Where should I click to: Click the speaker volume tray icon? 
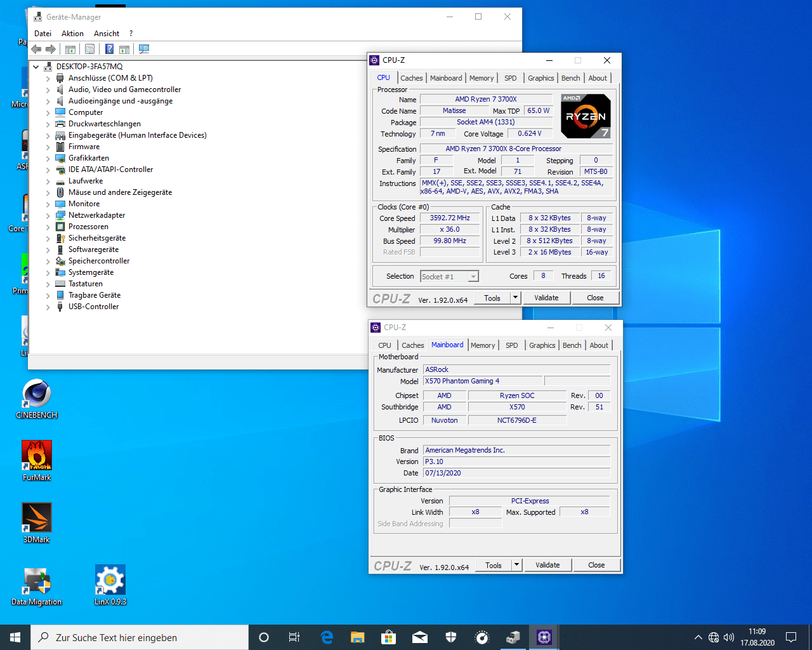(729, 637)
